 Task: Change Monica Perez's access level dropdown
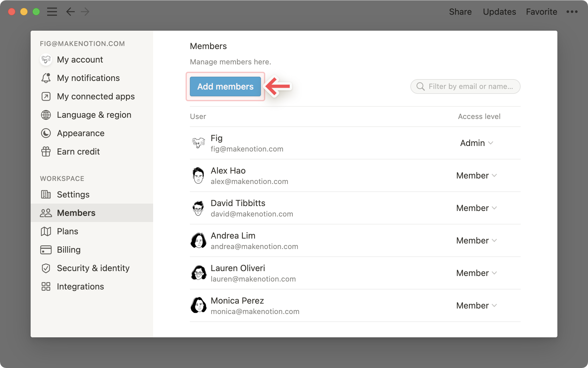477,305
